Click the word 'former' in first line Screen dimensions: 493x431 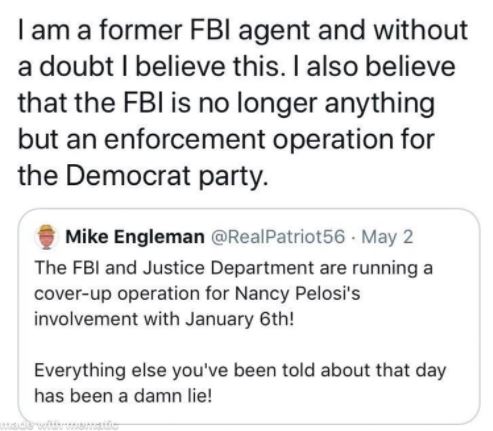[x=140, y=31]
